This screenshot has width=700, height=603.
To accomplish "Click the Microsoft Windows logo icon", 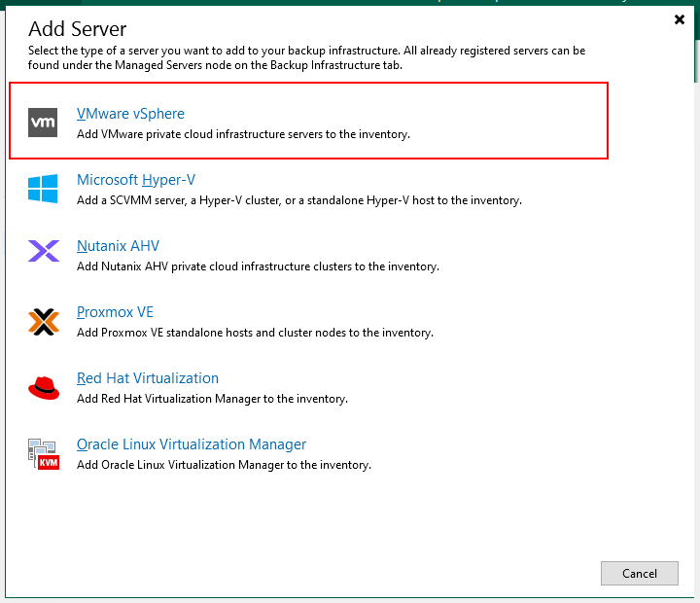I will pos(43,189).
